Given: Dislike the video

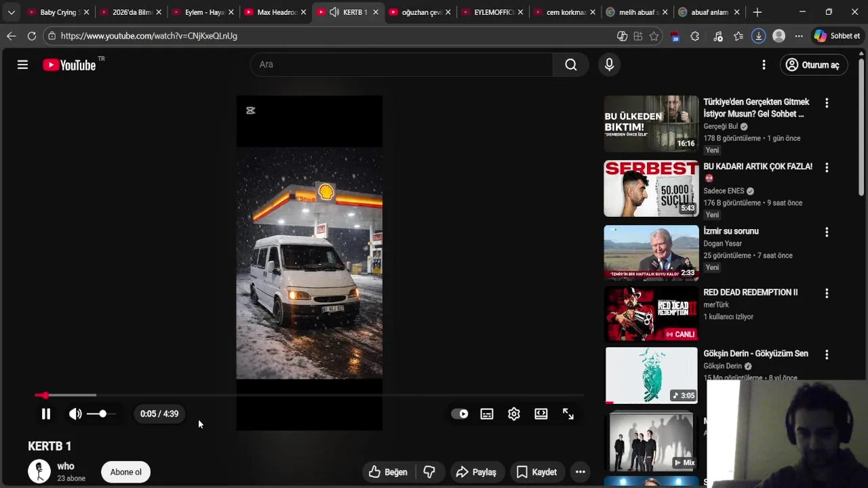Looking at the screenshot, I should [429, 472].
